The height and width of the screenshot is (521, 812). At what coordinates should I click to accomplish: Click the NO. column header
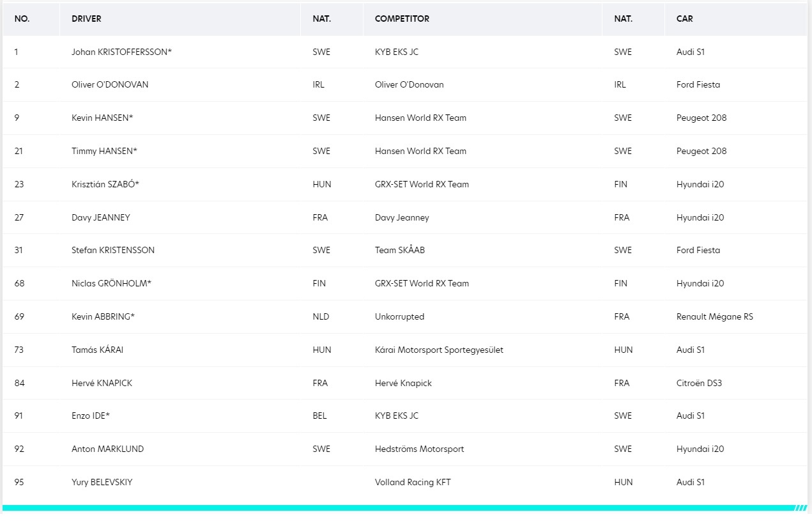pos(22,19)
